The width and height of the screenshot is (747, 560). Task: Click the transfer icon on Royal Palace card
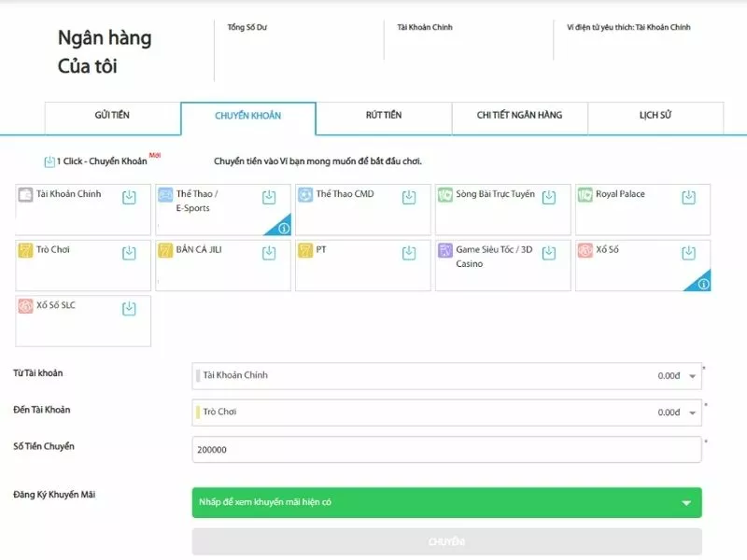point(688,197)
